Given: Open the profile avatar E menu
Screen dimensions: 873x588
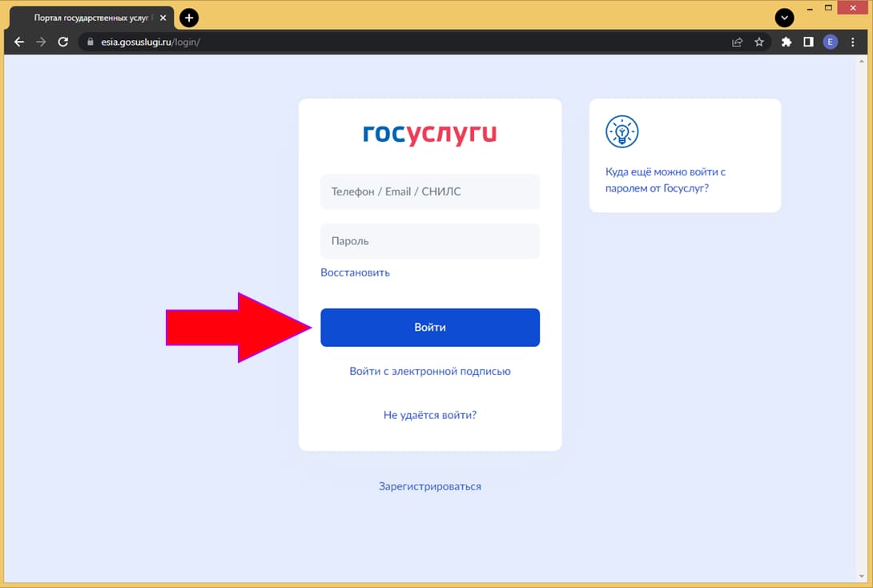Looking at the screenshot, I should coord(830,42).
